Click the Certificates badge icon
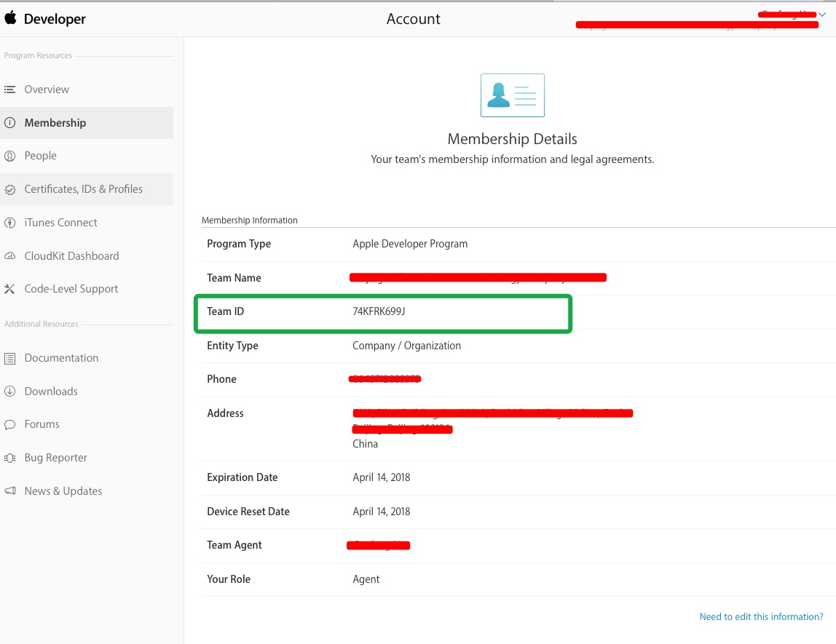Screen dimensions: 836x644 (x=9, y=190)
